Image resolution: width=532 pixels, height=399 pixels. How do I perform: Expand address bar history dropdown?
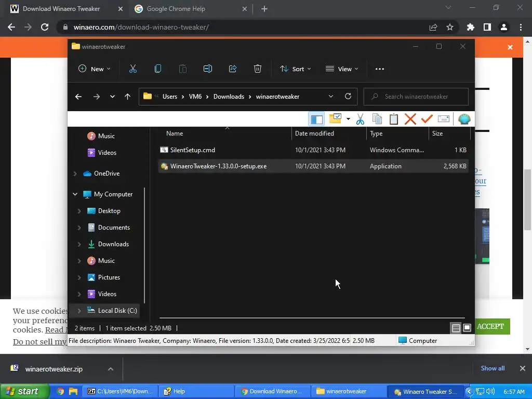point(331,96)
